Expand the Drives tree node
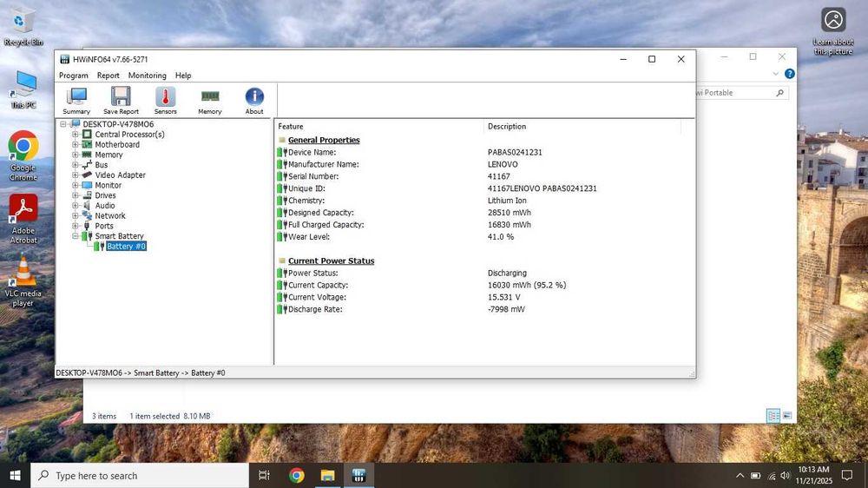 click(x=76, y=195)
